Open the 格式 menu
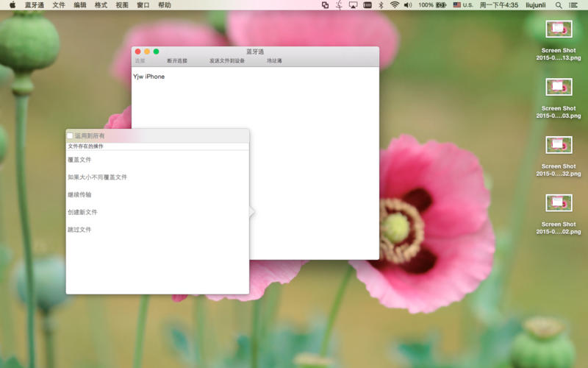The width and height of the screenshot is (588, 368). (101, 5)
